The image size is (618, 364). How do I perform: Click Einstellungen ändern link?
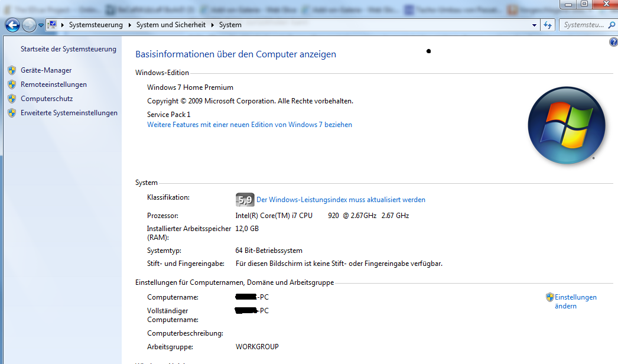pyautogui.click(x=575, y=302)
